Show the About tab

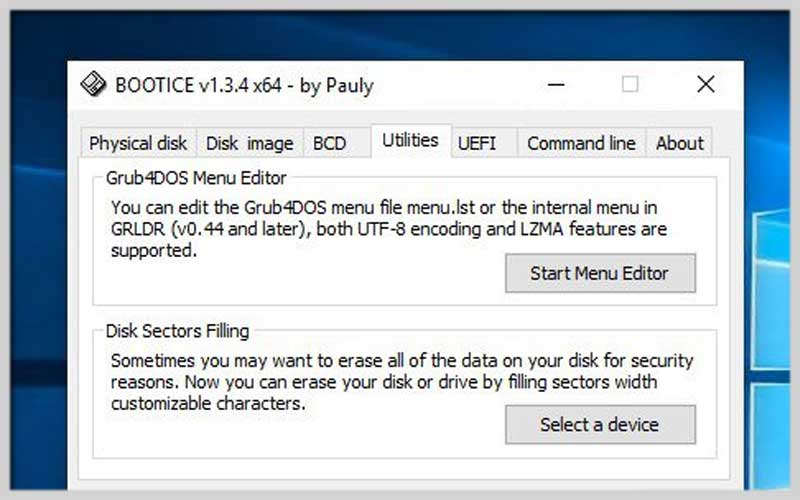[x=680, y=143]
